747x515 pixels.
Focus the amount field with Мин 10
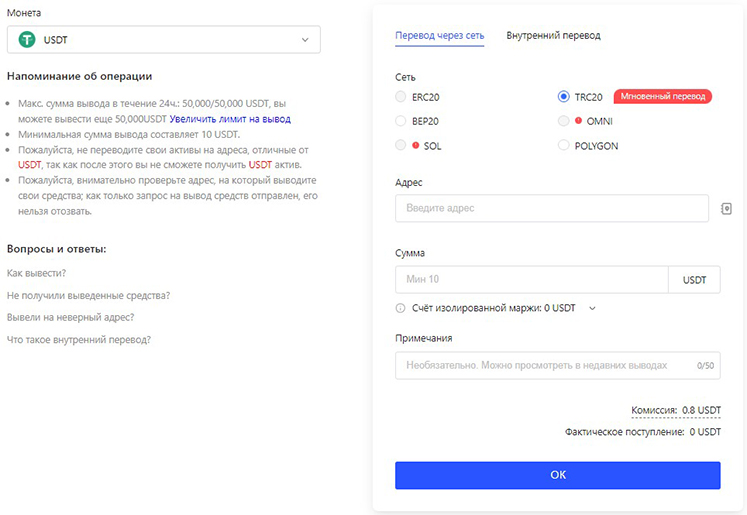point(531,280)
